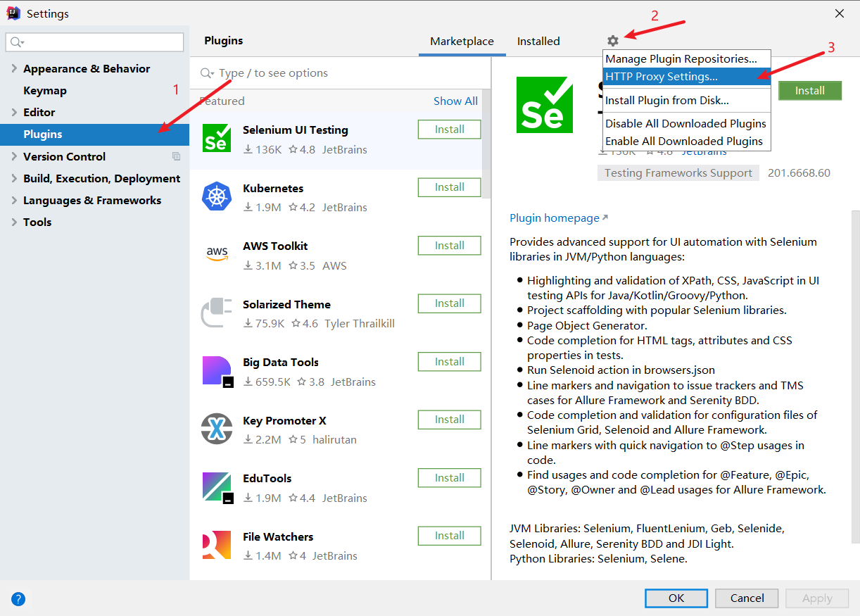Click the Testing Frameworks Support tag
This screenshot has width=860, height=616.
tap(678, 173)
